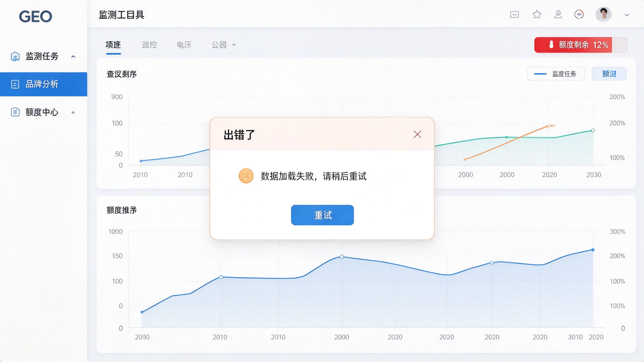Expand the 额度中心 arrow
The image size is (644, 362).
point(73,112)
